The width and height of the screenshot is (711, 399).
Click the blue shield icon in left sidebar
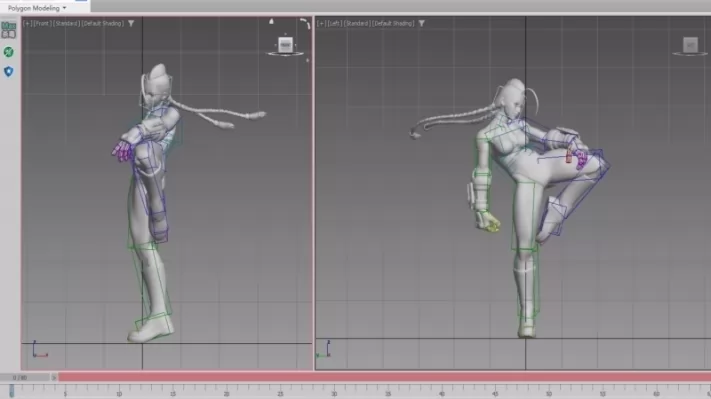click(x=9, y=71)
